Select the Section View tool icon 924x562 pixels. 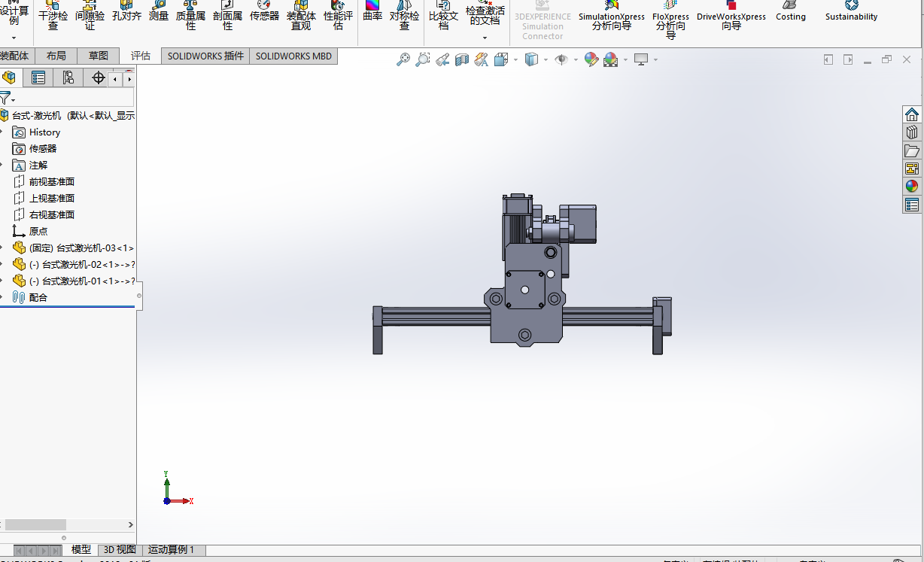pyautogui.click(x=462, y=59)
